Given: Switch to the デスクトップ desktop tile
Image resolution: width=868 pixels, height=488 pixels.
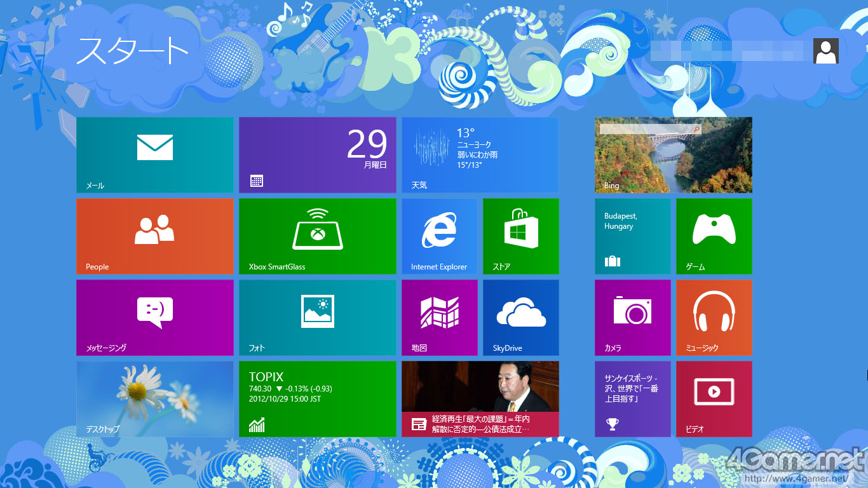Looking at the screenshot, I should point(155,399).
